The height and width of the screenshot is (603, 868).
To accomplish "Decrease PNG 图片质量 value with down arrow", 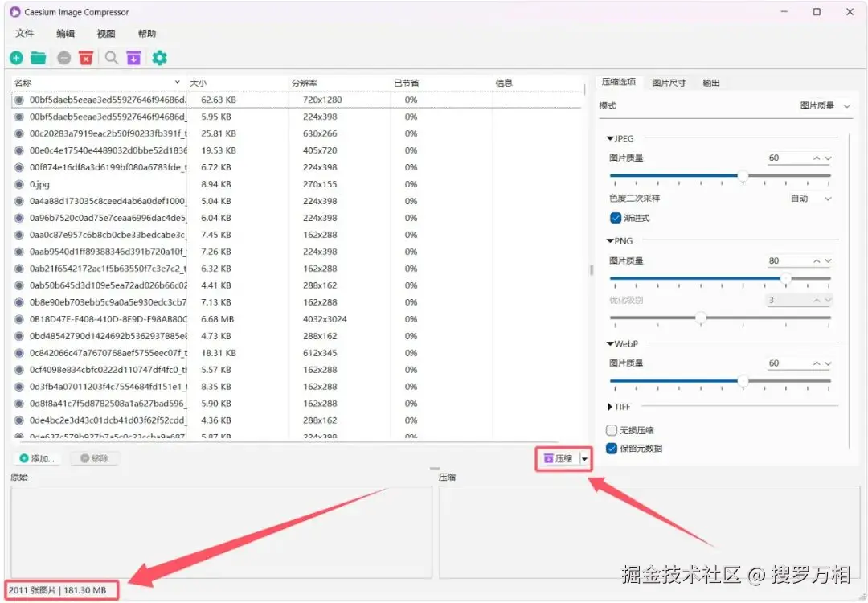I will (828, 260).
